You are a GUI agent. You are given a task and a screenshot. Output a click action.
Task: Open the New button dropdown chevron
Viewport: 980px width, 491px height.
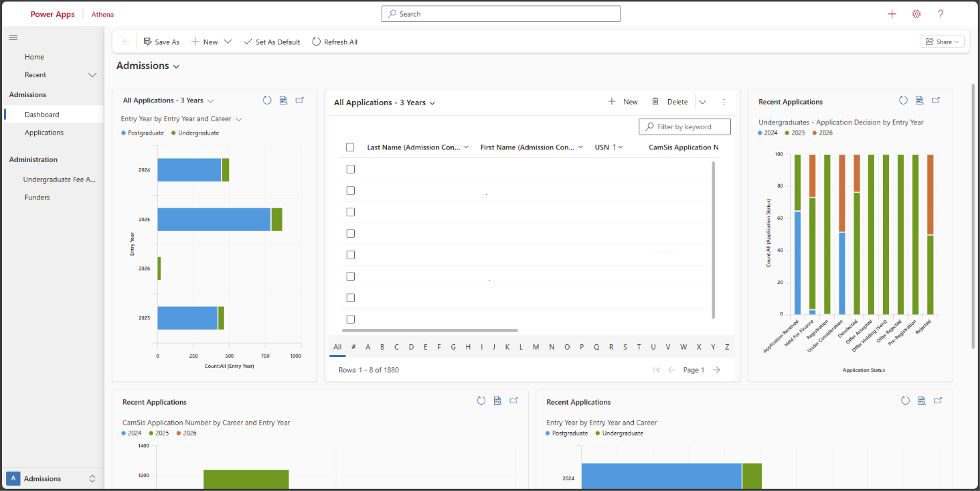[228, 42]
